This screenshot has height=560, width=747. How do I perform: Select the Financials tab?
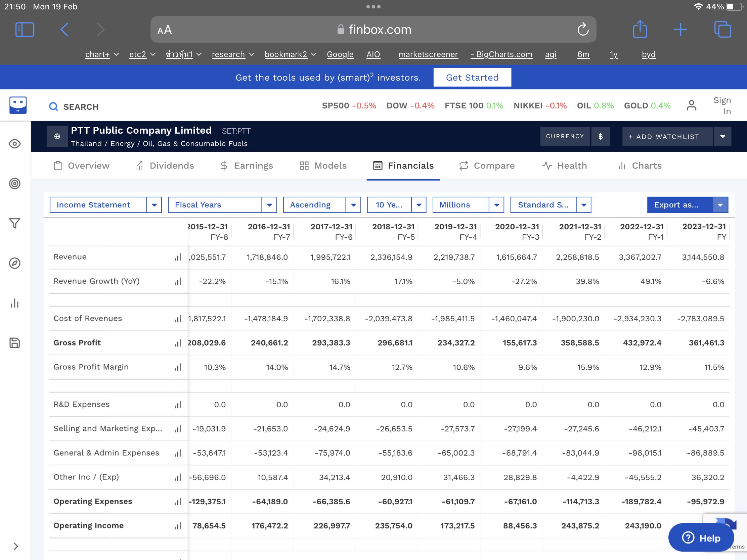403,166
